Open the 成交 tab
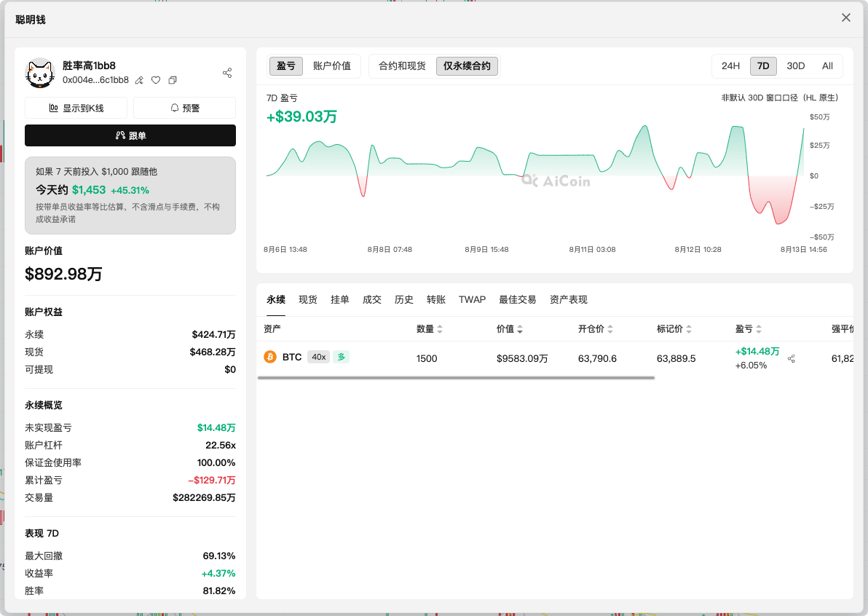Screen dimensions: 868x616 [x=372, y=299]
